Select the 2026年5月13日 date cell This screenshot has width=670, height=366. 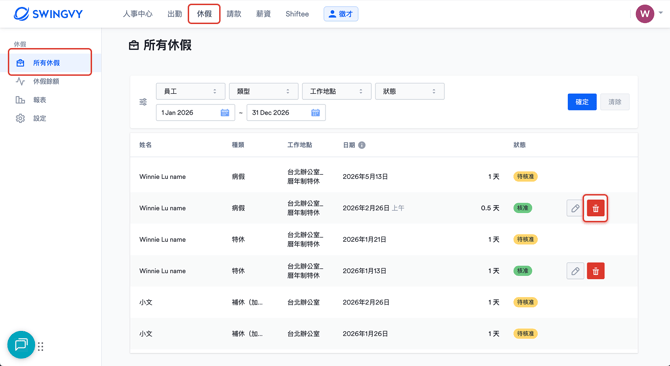365,177
